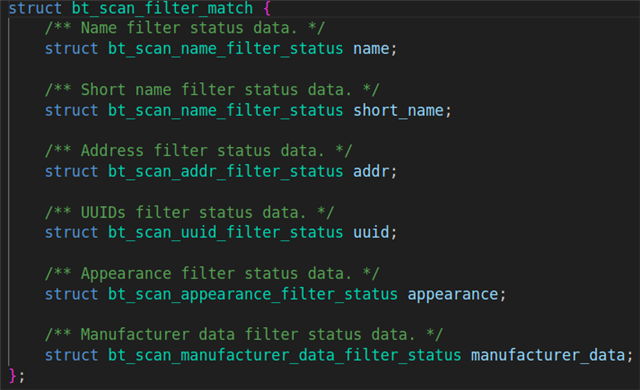Open the bt_scan_addr_filter_status type reference

[x=225, y=171]
